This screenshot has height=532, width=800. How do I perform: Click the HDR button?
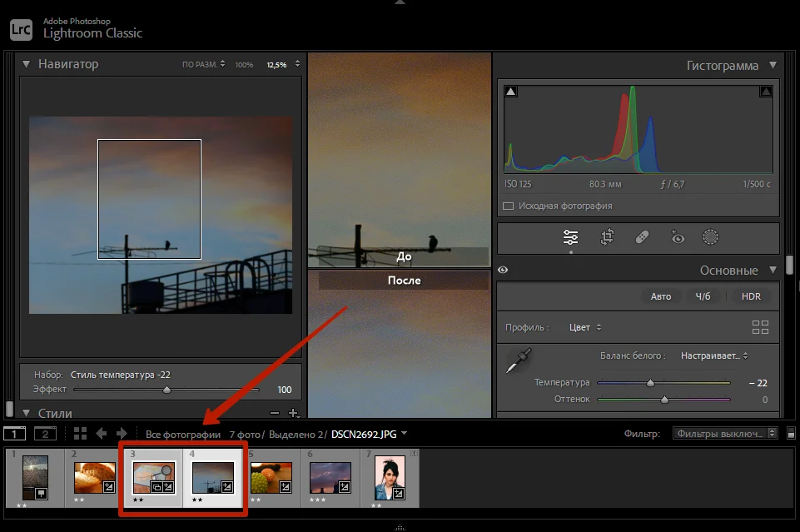(749, 296)
